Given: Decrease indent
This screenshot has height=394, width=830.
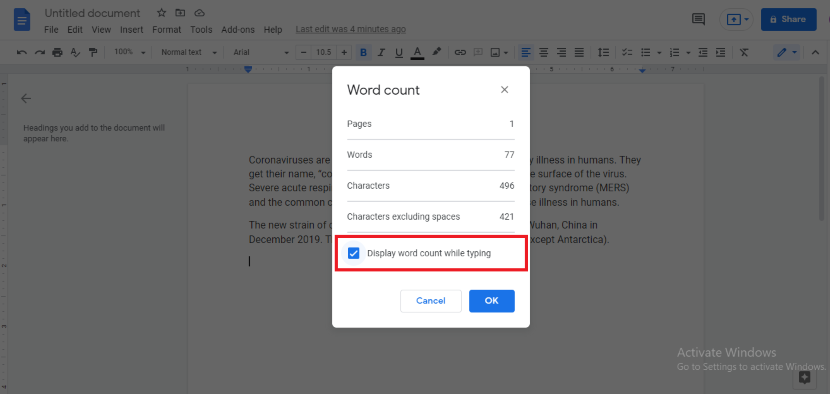Looking at the screenshot, I should pyautogui.click(x=702, y=52).
